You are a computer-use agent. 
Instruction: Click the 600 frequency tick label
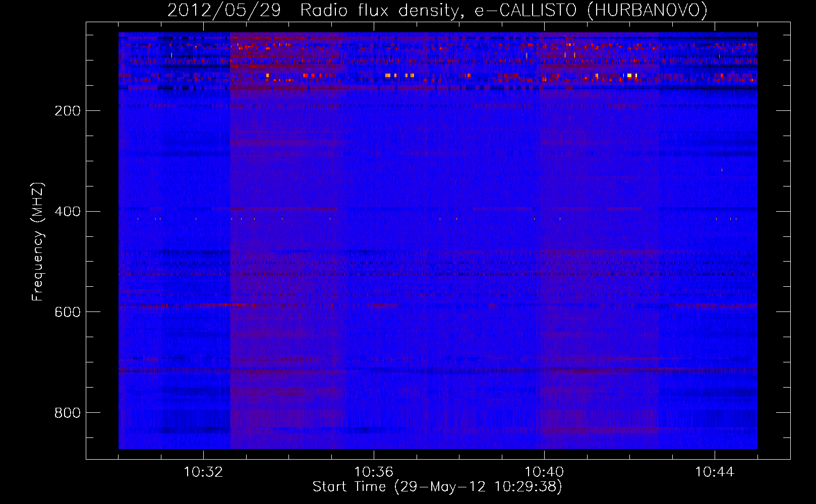click(68, 312)
